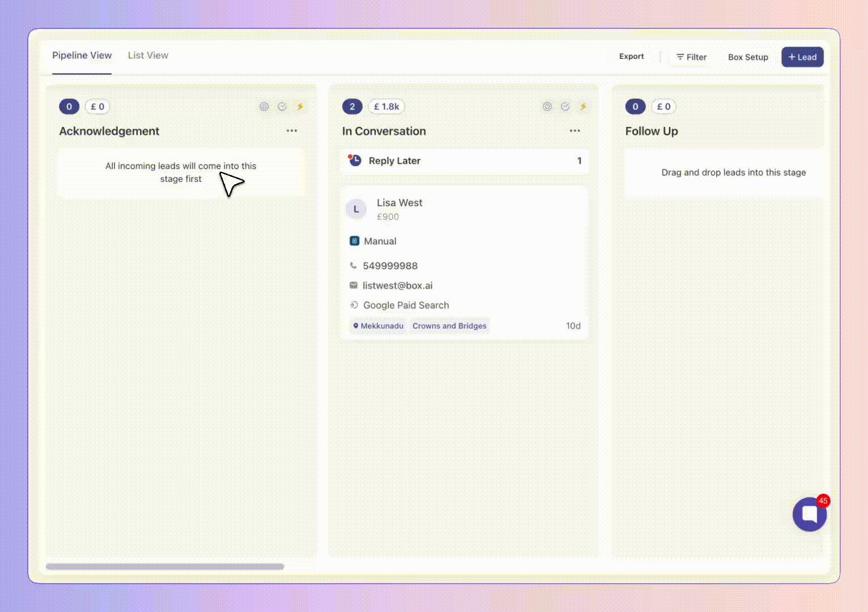Click the £ 1.8k value badge
Image resolution: width=868 pixels, height=612 pixels.
tap(386, 107)
